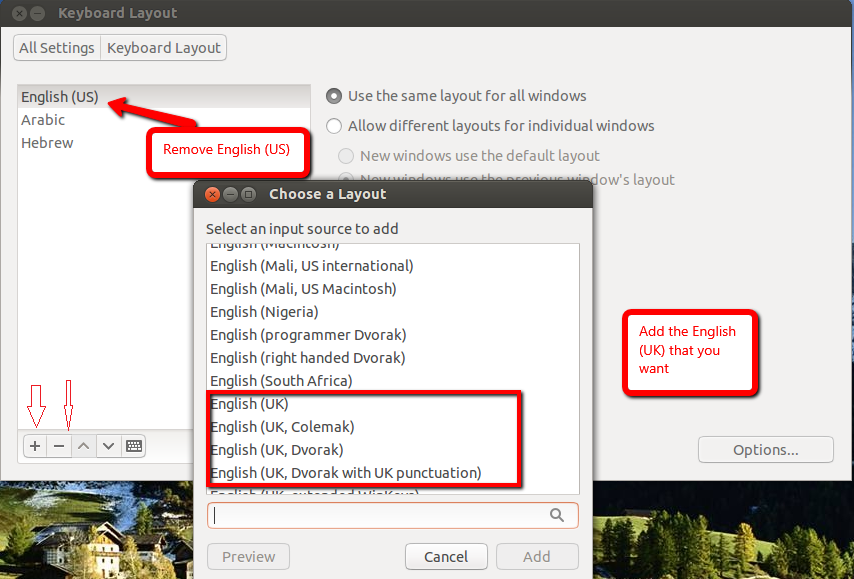Choose English (UK, Colemak) input source

[282, 427]
